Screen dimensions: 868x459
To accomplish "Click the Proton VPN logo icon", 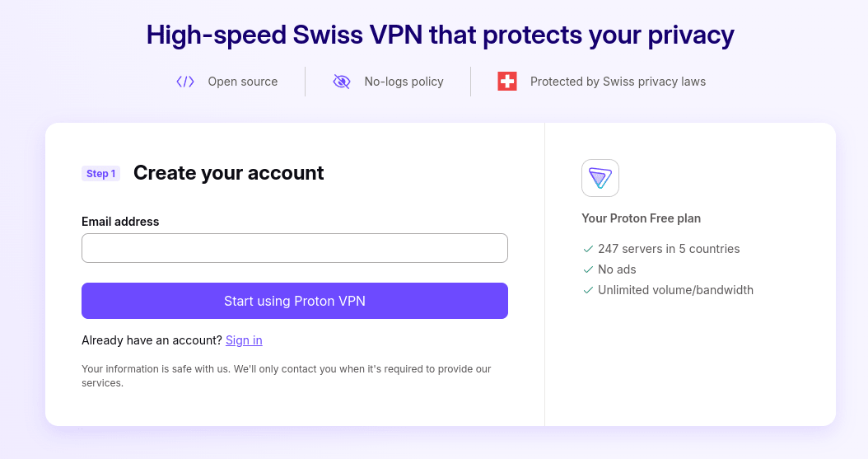I will click(x=600, y=178).
